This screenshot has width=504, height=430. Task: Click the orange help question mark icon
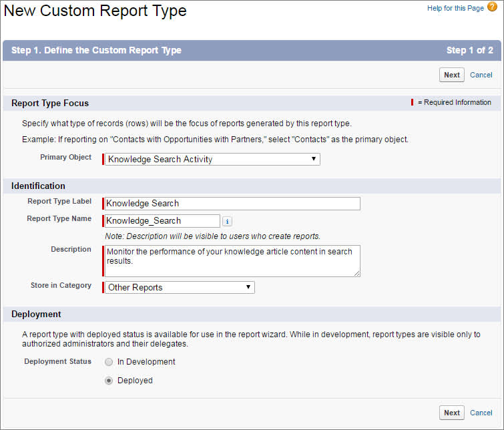[x=492, y=7]
